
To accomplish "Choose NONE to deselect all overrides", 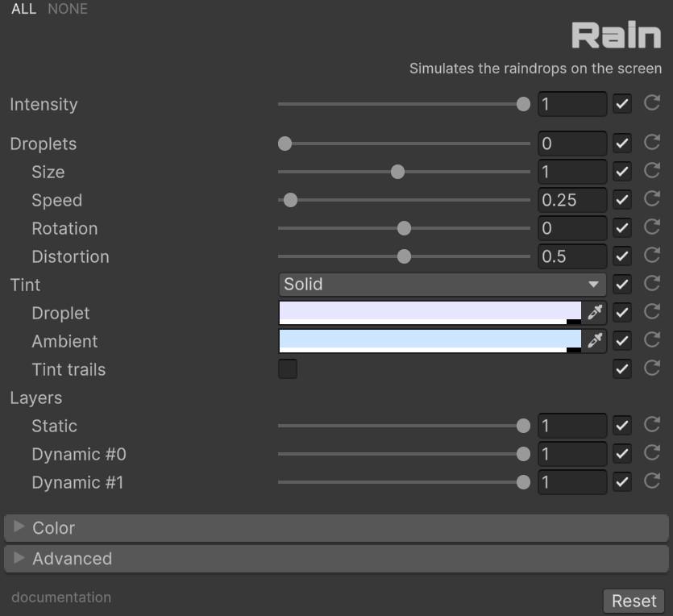I will tap(68, 9).
